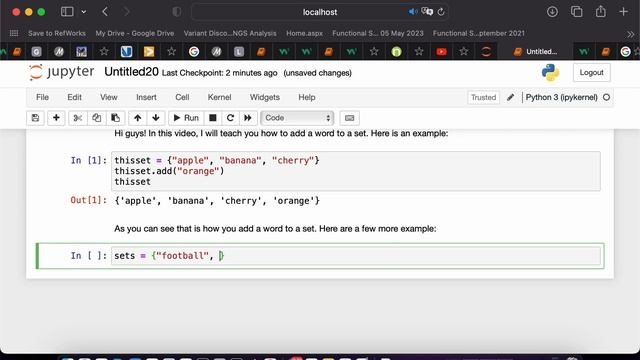Image resolution: width=640 pixels, height=360 pixels.
Task: Click the translate icon in address bar
Action: pyautogui.click(x=427, y=12)
